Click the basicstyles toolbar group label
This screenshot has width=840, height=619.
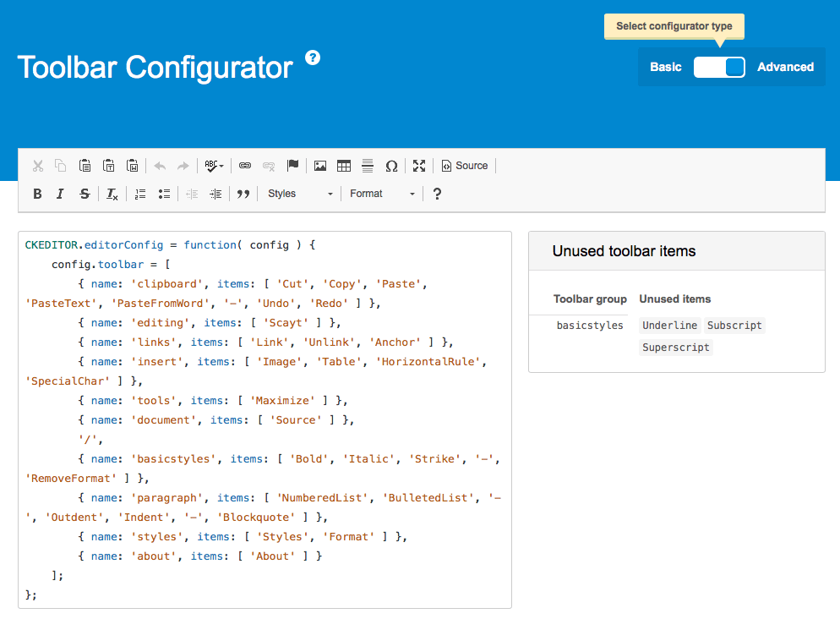pyautogui.click(x=590, y=326)
